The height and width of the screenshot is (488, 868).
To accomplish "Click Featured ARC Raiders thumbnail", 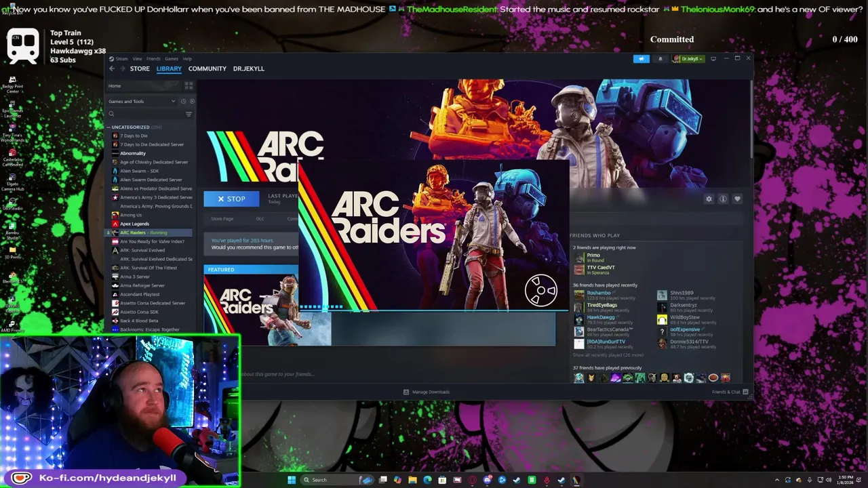I will click(251, 310).
